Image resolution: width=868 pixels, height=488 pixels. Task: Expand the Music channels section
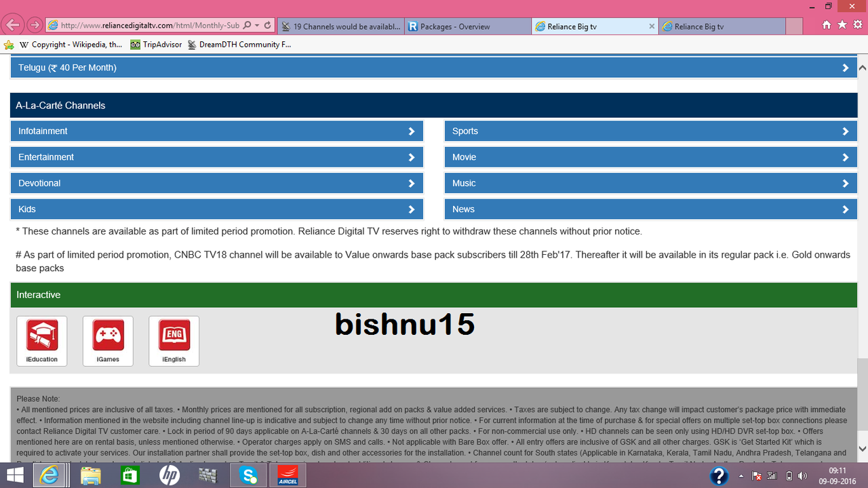[x=651, y=184]
